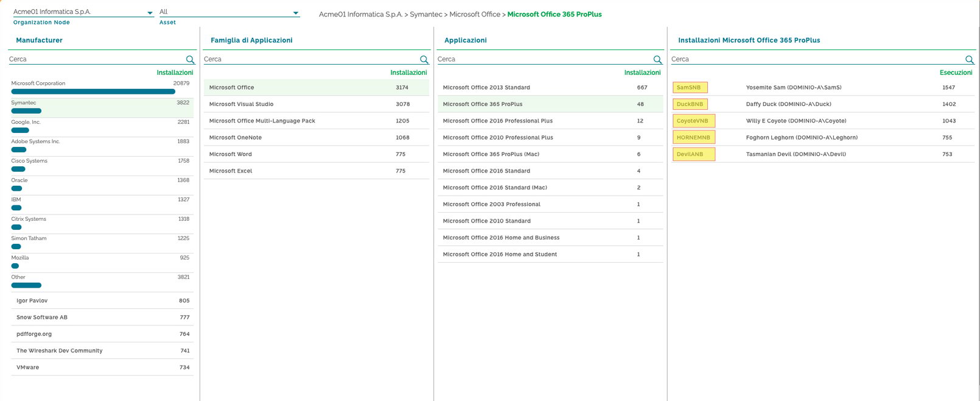Viewport: 980px width, 401px height.
Task: Select Microsoft Office 2010 Professional Plus
Action: coord(550,138)
